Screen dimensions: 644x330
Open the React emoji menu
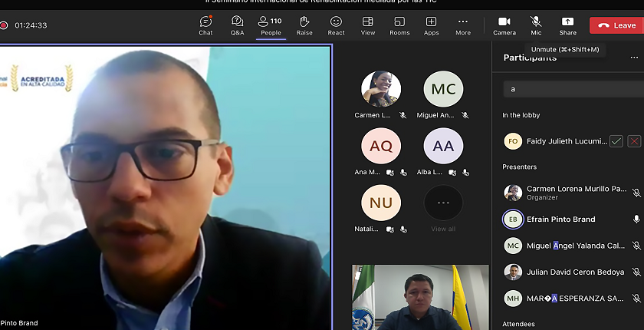(x=336, y=25)
